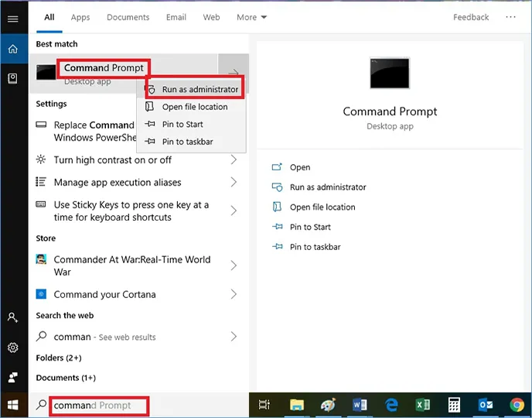Switch to the All tab
532x418 pixels.
point(49,17)
